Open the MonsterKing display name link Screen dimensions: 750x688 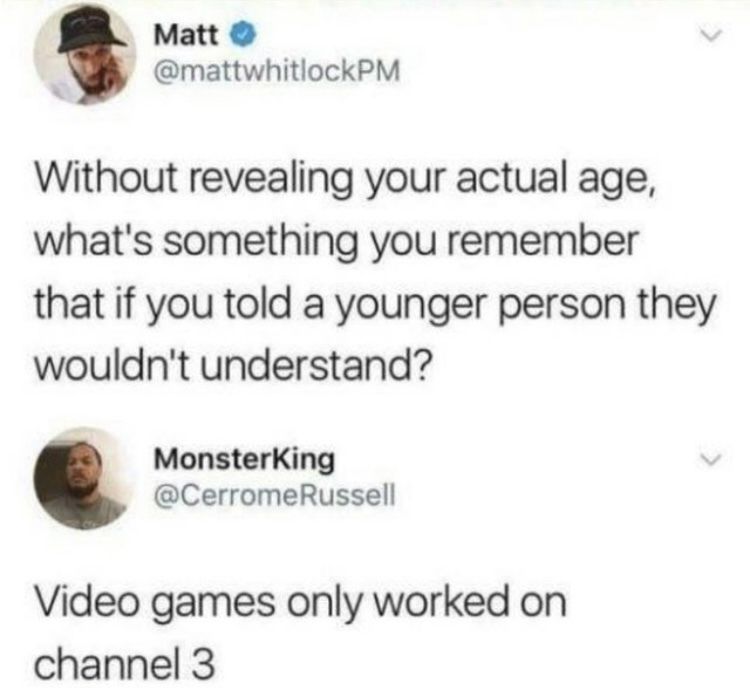point(244,460)
